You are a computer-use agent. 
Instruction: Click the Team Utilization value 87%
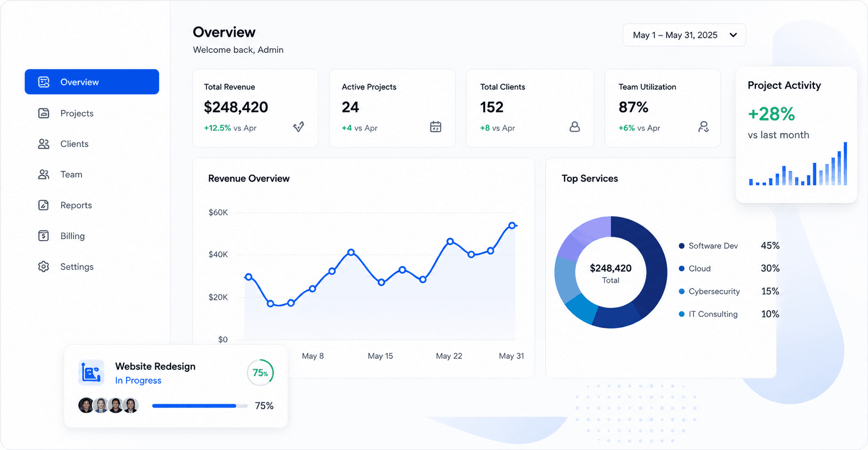tap(633, 107)
